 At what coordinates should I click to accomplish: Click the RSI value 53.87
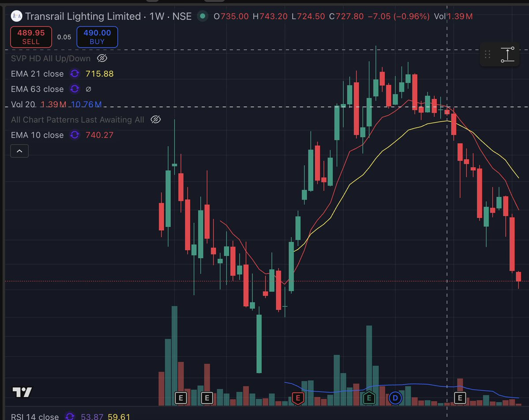[x=92, y=416]
